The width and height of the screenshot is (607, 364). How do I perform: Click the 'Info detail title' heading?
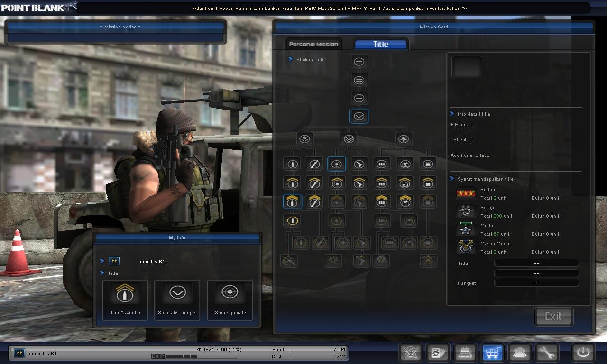tap(474, 114)
